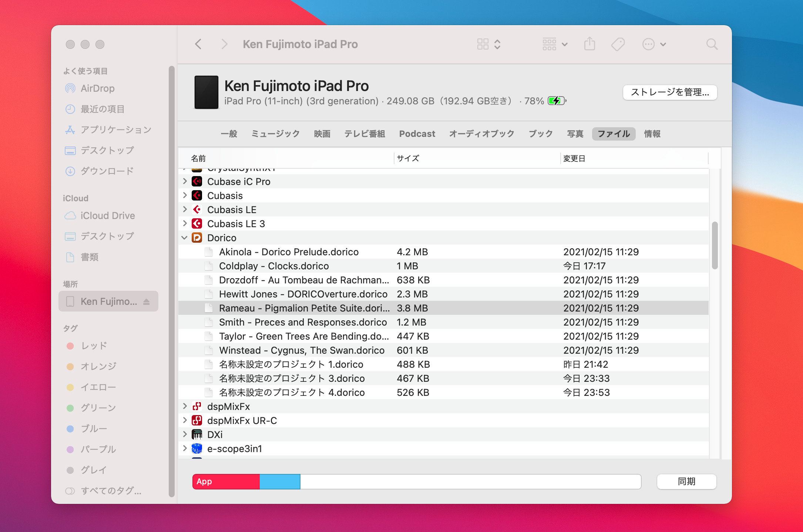The height and width of the screenshot is (532, 803).
Task: Eject the Ken Fujimoto iPad
Action: tap(147, 302)
